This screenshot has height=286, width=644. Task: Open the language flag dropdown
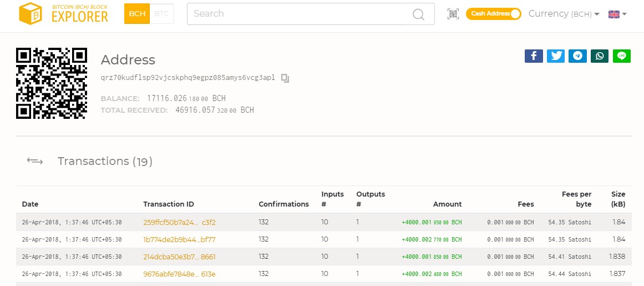(x=617, y=14)
